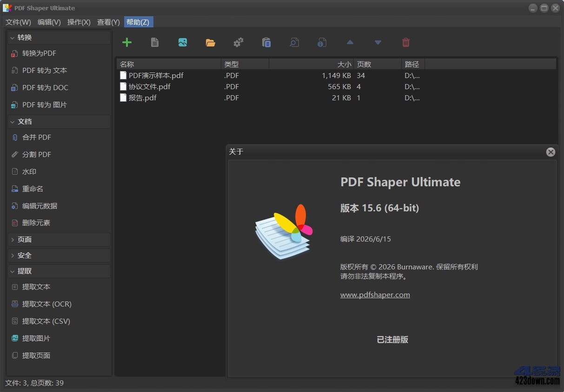Click the clipboard paste toolbar icon
This screenshot has height=392, width=564.
click(266, 42)
